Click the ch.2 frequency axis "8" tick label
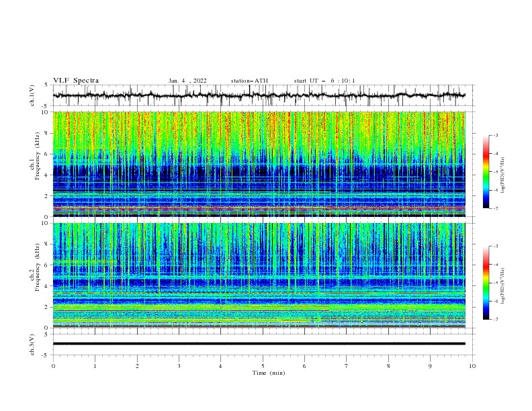532x411 pixels. (x=48, y=244)
